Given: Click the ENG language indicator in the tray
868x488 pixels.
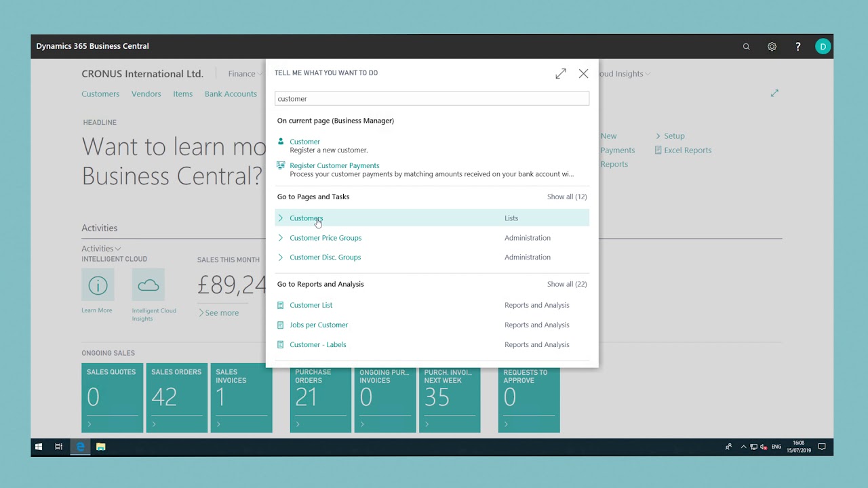Looking at the screenshot, I should [x=776, y=447].
